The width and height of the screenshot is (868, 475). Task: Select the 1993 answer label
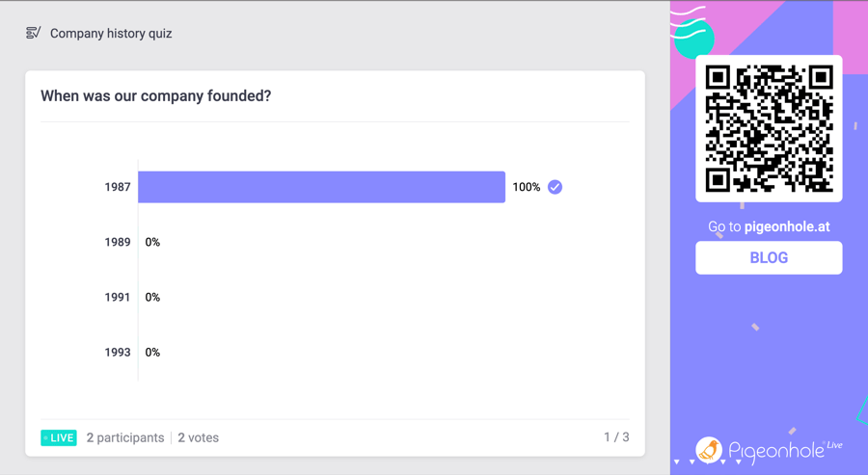click(118, 353)
